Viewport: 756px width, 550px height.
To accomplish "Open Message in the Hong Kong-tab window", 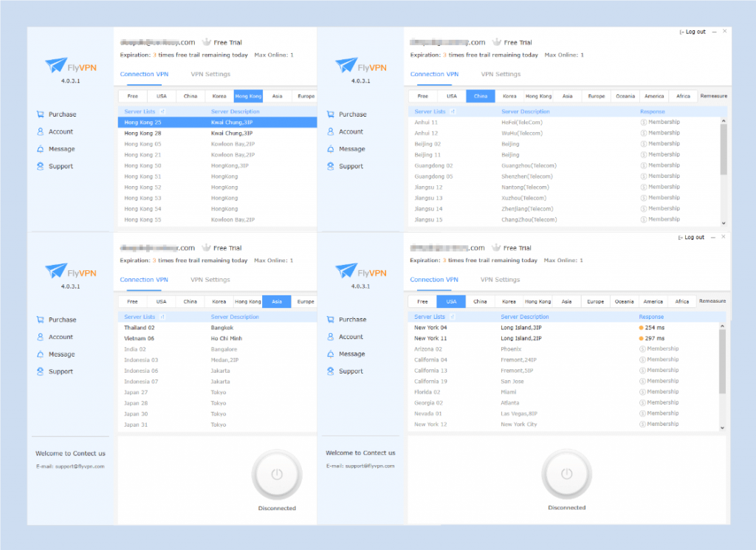I will pyautogui.click(x=55, y=149).
